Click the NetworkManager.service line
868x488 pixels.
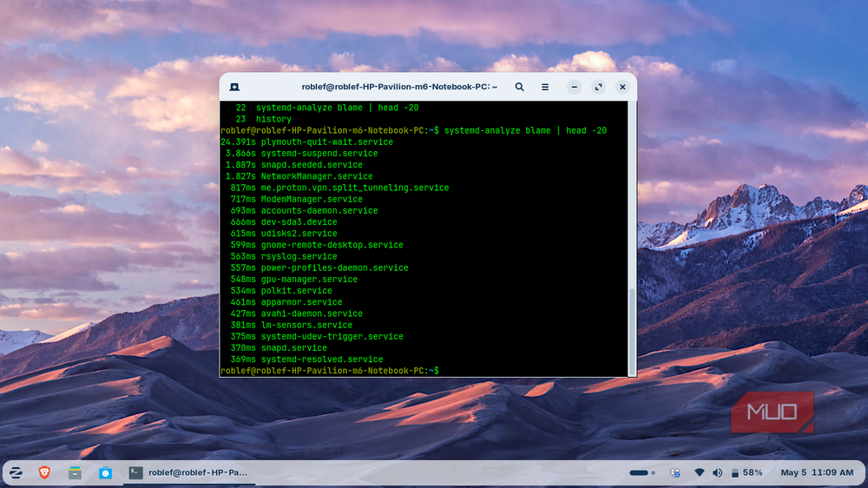pos(299,176)
